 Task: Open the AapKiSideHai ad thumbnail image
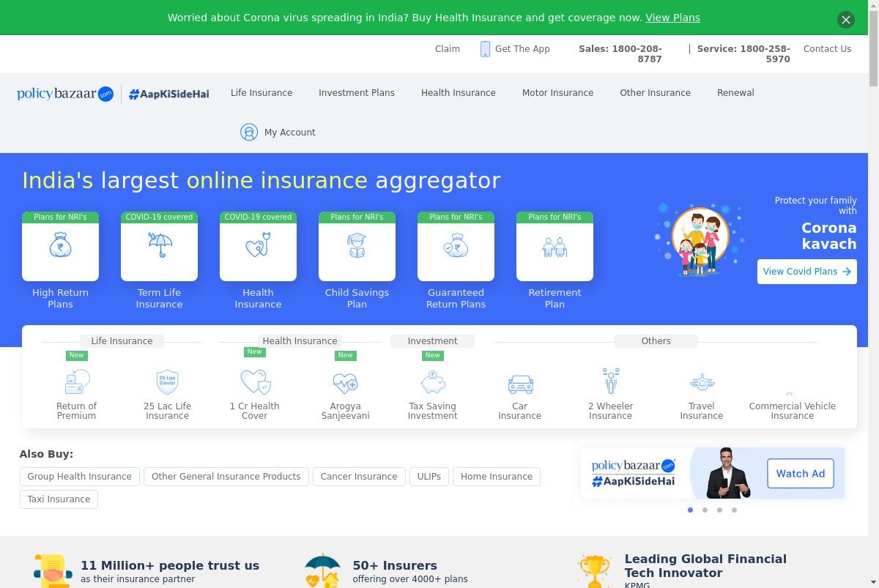coord(713,473)
